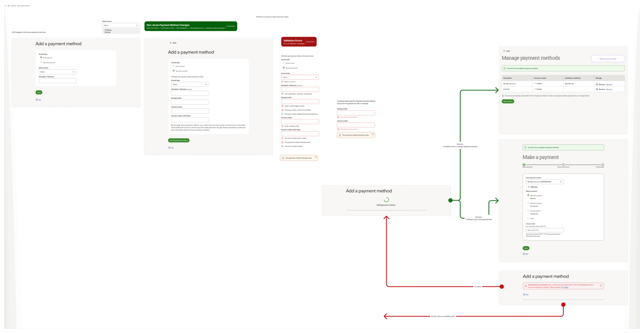
Task: Select the Statement balance payment amount
Action: pyautogui.click(x=528, y=203)
